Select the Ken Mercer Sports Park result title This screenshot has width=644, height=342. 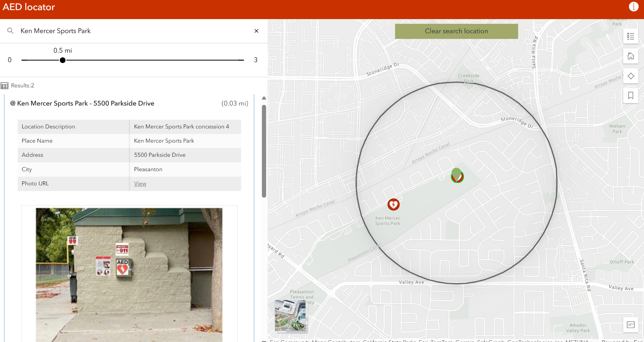(86, 104)
